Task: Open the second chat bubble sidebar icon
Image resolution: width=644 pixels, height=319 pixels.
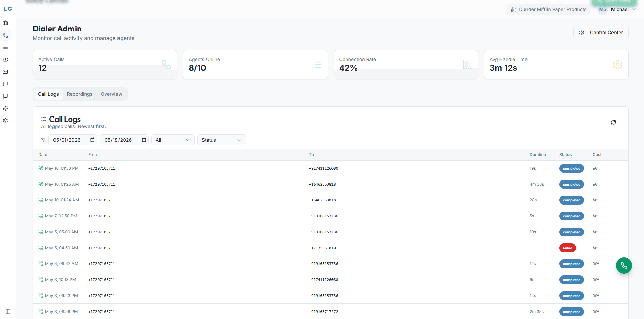Action: (x=5, y=96)
